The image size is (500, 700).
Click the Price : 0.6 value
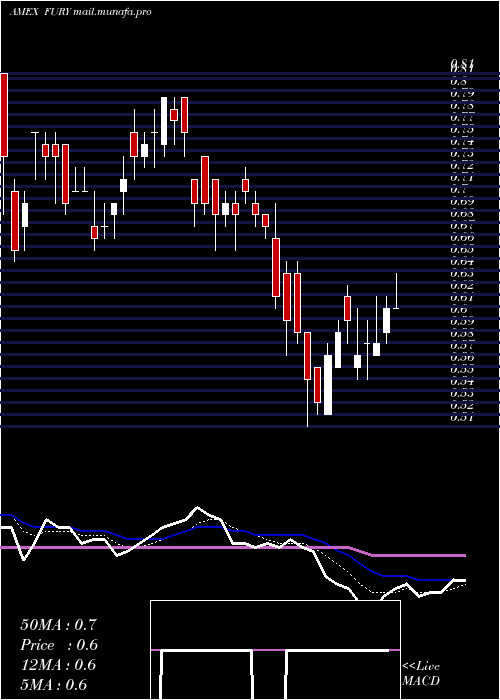tap(59, 645)
